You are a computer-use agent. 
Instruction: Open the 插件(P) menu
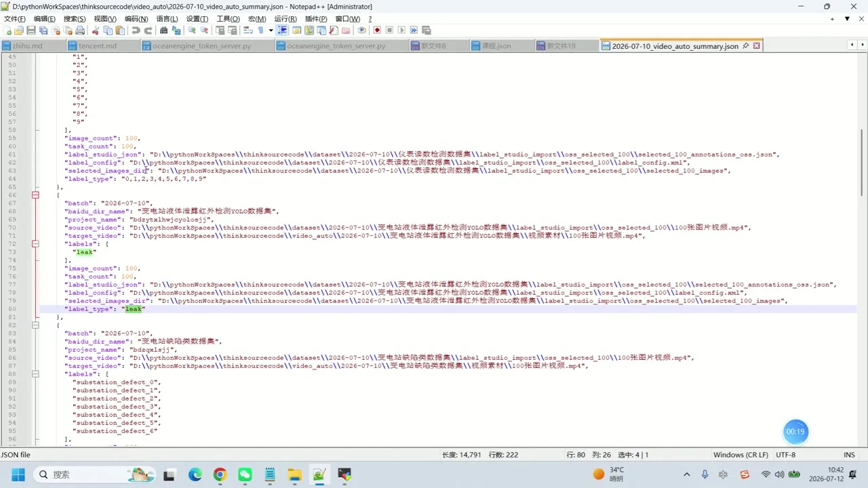point(317,18)
